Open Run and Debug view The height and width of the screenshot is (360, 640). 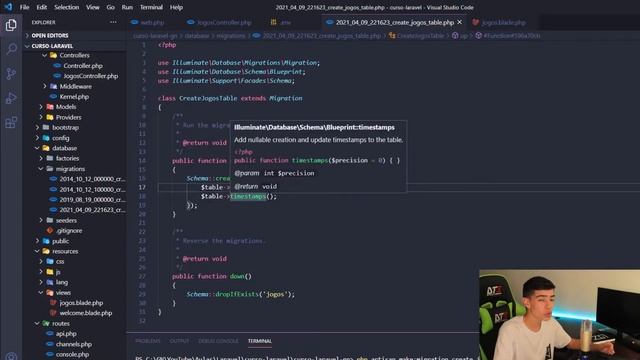(x=11, y=98)
